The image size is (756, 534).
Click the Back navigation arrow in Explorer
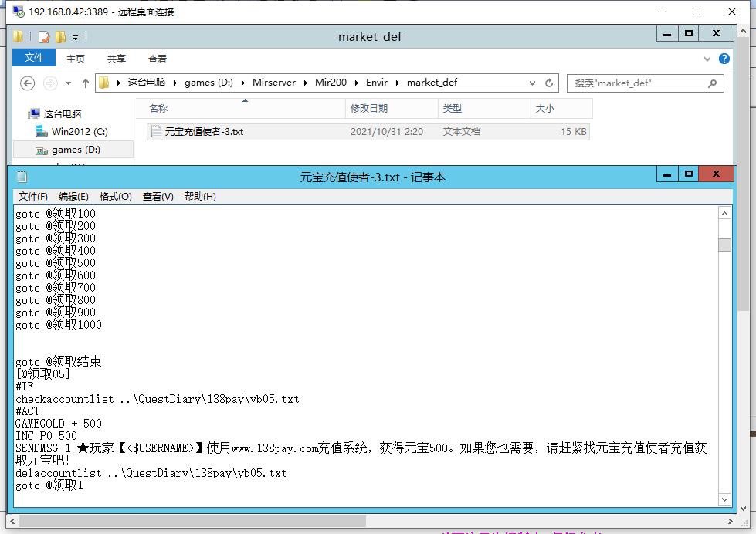[x=27, y=83]
